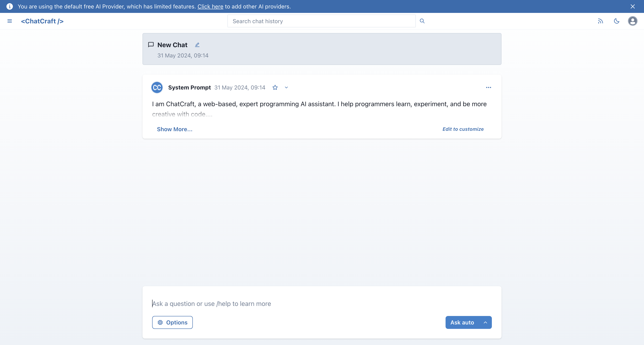Click the System Prompt timestamp
The height and width of the screenshot is (345, 644).
pos(240,87)
